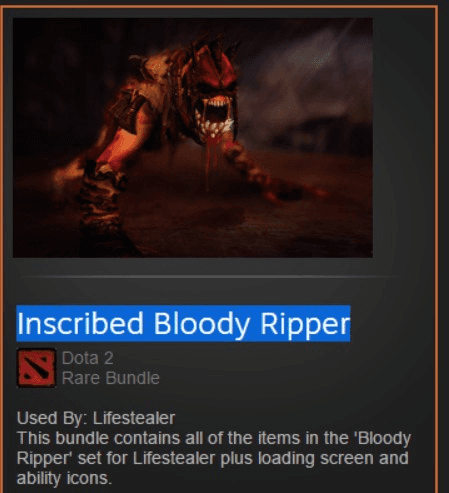Click the Dota 2 game name label
Viewport: 449px width, 493px height.
[88, 358]
